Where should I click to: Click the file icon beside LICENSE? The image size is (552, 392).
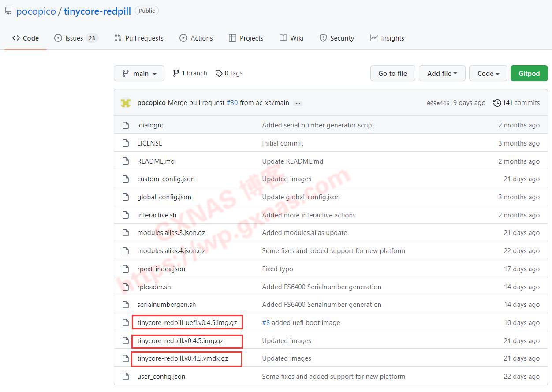click(x=126, y=143)
